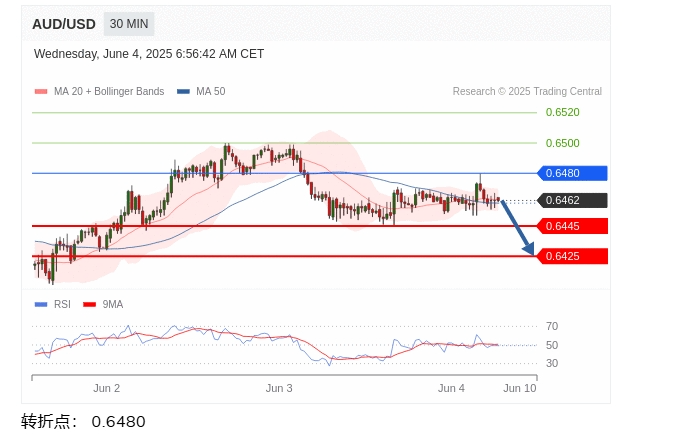The height and width of the screenshot is (438, 678).
Task: Click the Jun 3 date axis label
Action: [279, 388]
